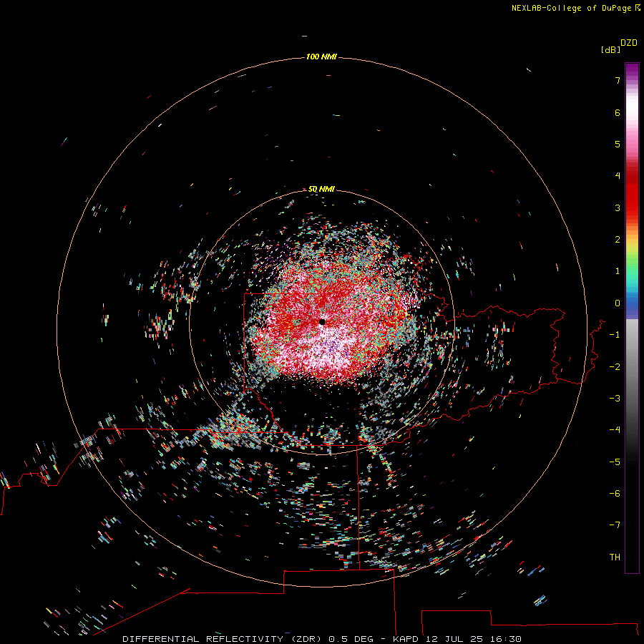The image size is (644, 644).
Task: Click the 5 value on color scale
Action: point(618,144)
